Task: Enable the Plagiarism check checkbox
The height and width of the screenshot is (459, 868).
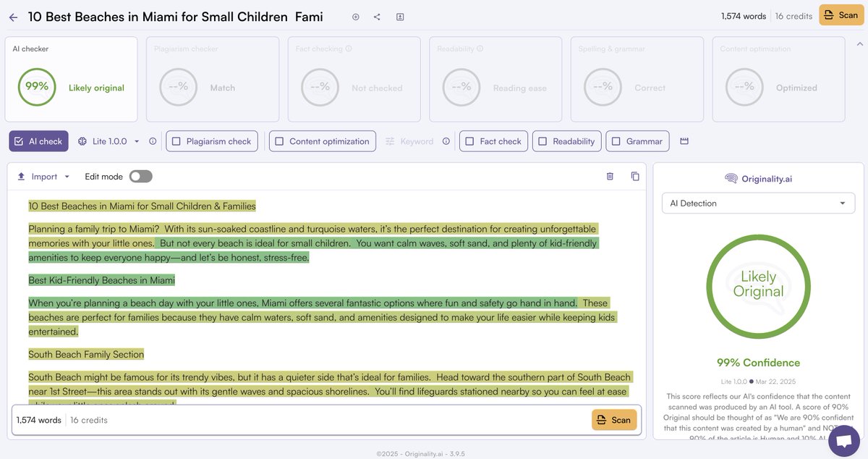Action: 212,141
